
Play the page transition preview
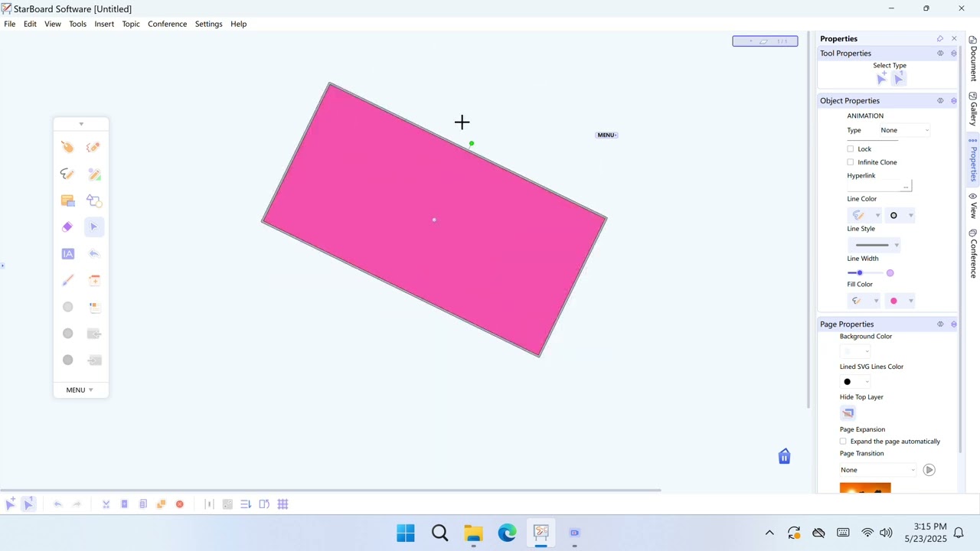click(x=929, y=470)
